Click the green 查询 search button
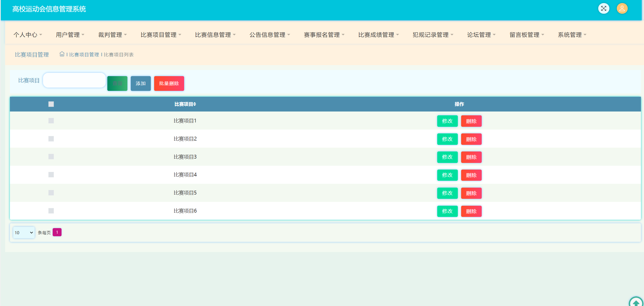Image resolution: width=644 pixels, height=306 pixels. coord(117,84)
